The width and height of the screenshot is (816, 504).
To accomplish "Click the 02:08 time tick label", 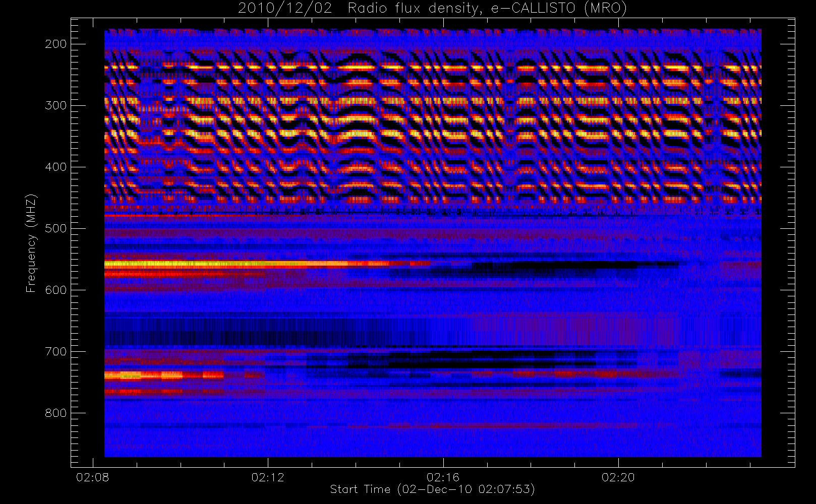I will coord(92,477).
